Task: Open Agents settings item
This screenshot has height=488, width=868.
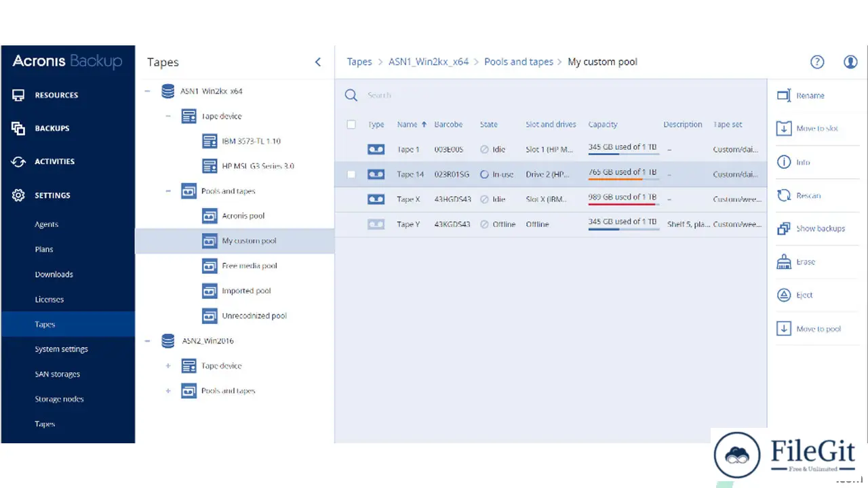Action: click(x=47, y=224)
